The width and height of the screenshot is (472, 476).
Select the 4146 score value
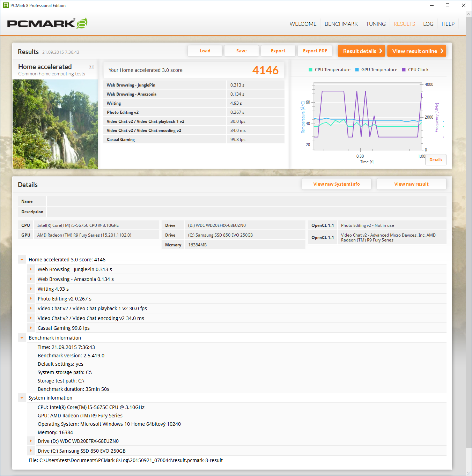click(265, 70)
